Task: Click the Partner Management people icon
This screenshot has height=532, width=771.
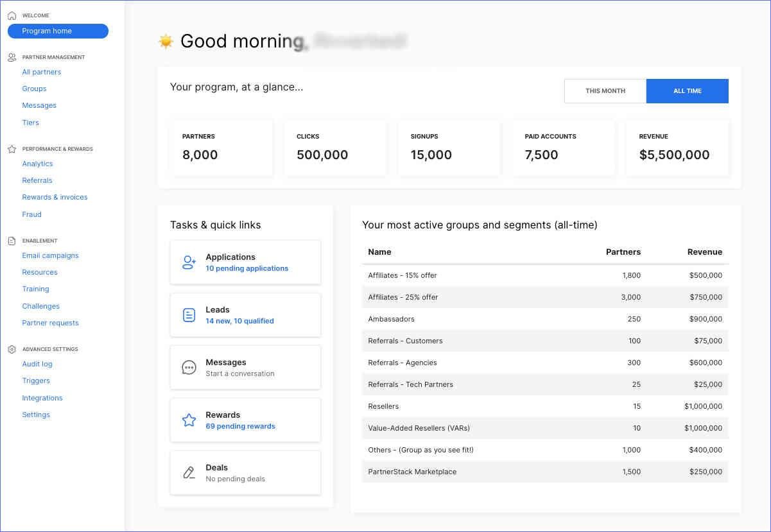Action: [11, 56]
